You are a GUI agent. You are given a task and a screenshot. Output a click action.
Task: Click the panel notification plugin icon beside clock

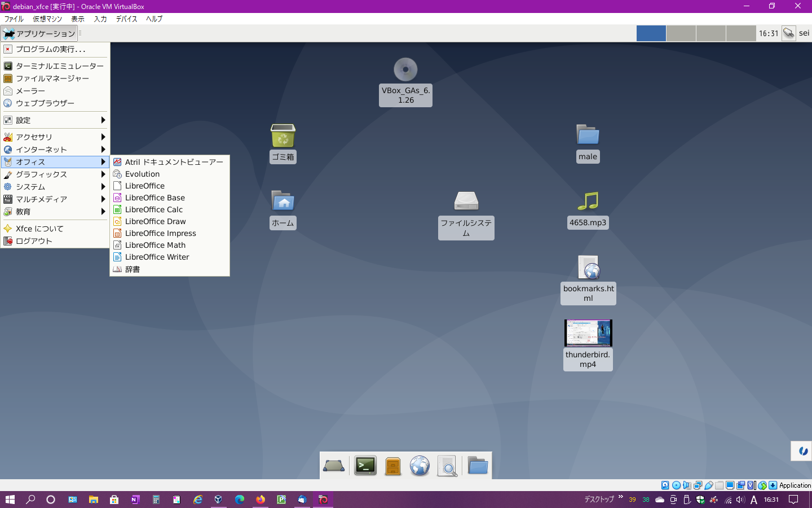tap(789, 33)
